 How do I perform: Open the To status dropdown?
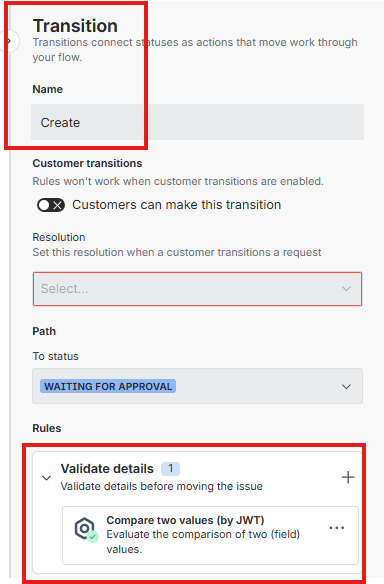(197, 386)
